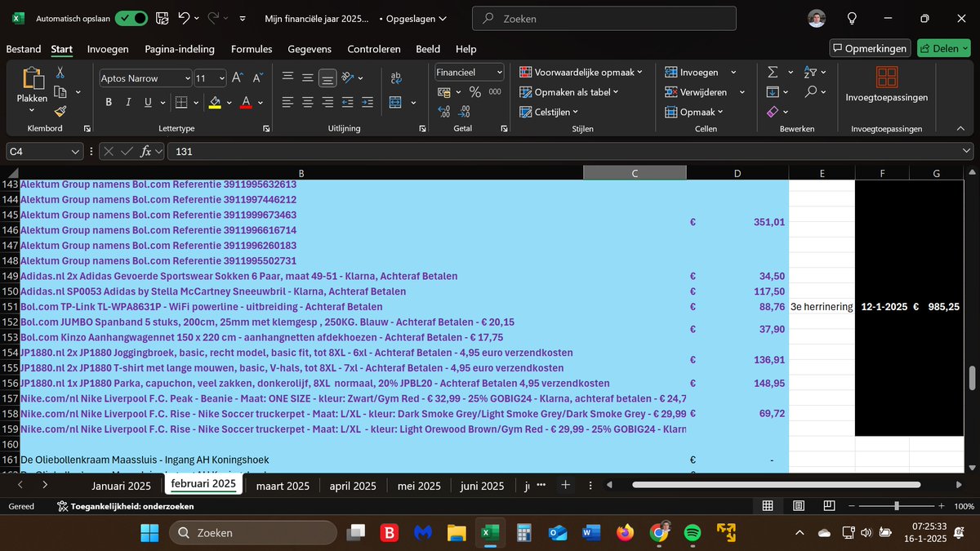The height and width of the screenshot is (551, 980).
Task: Click the decrease decimal places icon
Action: pos(464,112)
